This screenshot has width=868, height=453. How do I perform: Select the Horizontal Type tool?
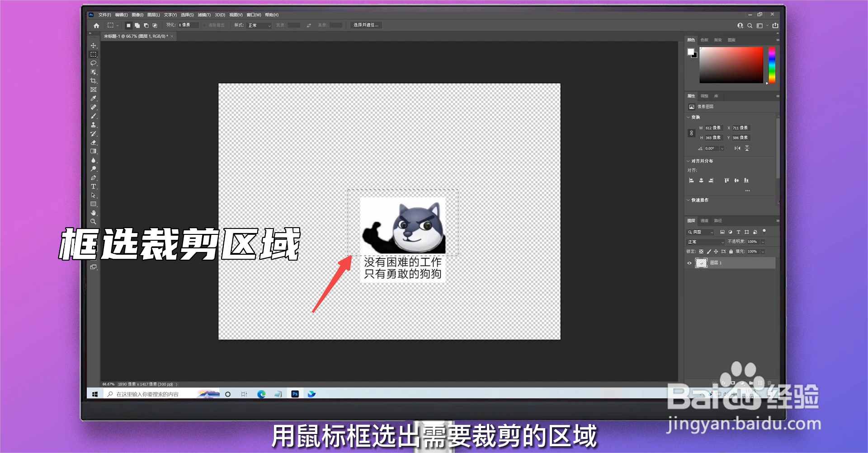(94, 187)
